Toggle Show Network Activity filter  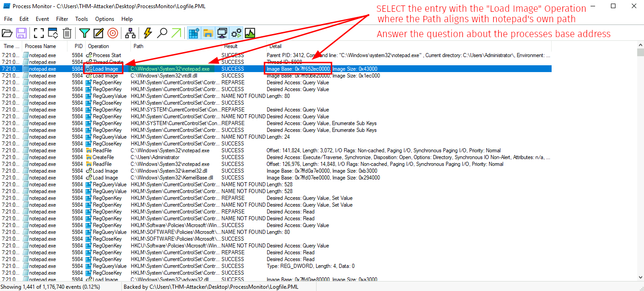pyautogui.click(x=222, y=33)
